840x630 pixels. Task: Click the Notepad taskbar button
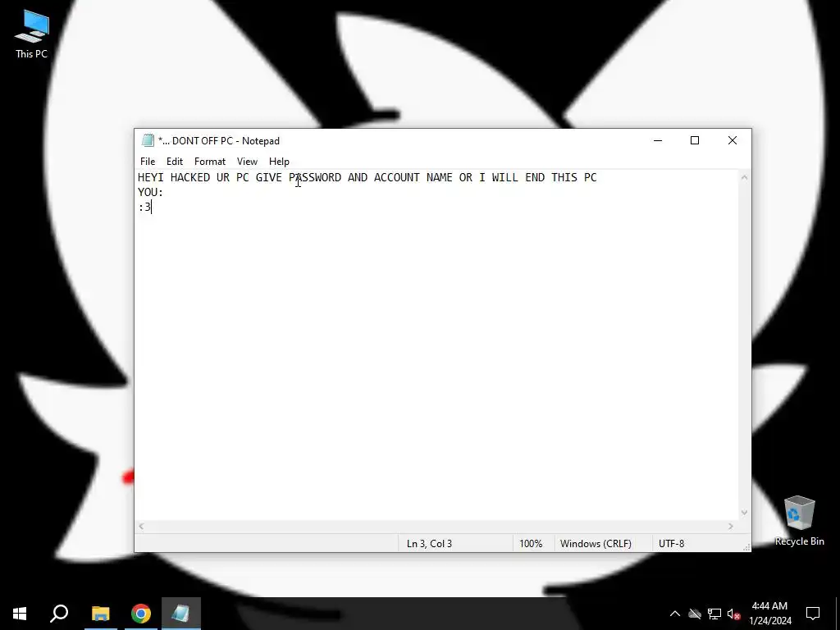[181, 614]
